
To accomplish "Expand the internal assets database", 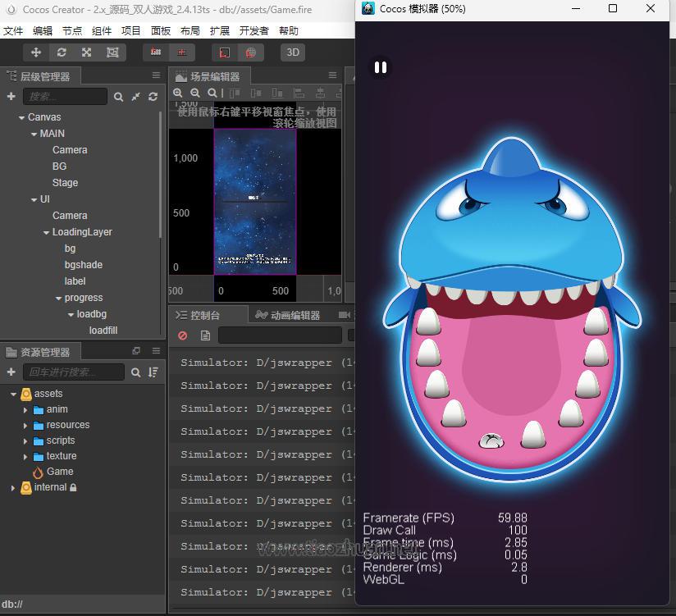I will coord(13,487).
